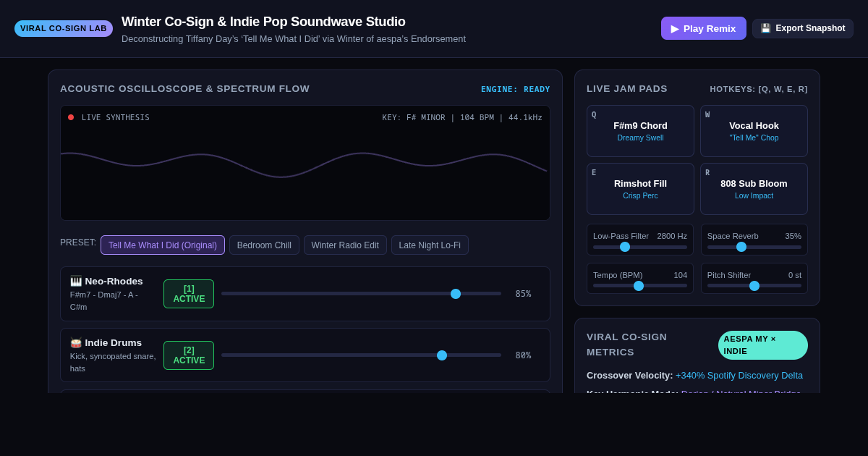
Task: Toggle the Indie Drums [2] ACTIVE button
Action: click(x=189, y=355)
